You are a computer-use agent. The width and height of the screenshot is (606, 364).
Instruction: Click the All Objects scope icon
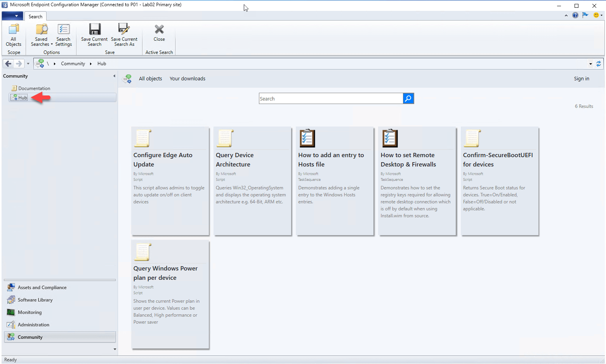[x=14, y=29]
